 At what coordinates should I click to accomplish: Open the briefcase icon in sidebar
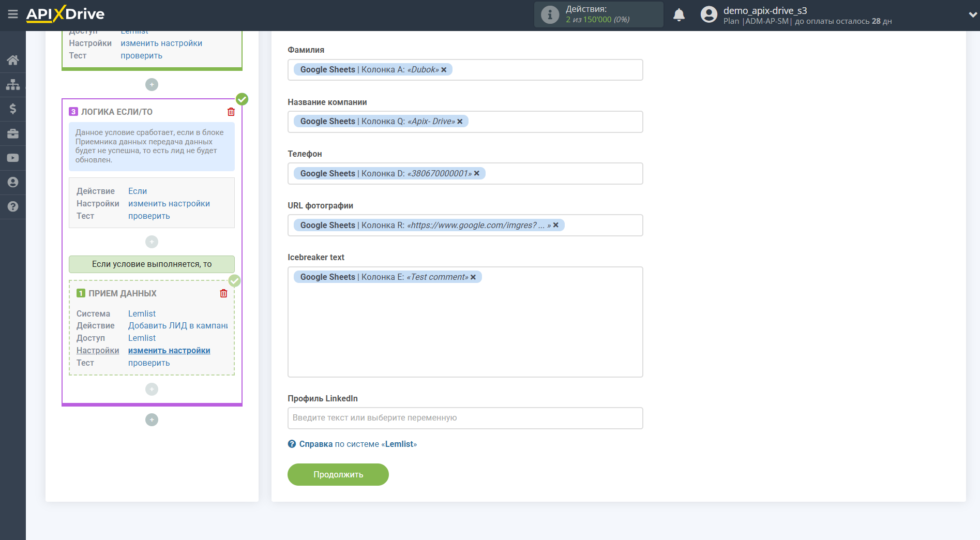pos(13,133)
